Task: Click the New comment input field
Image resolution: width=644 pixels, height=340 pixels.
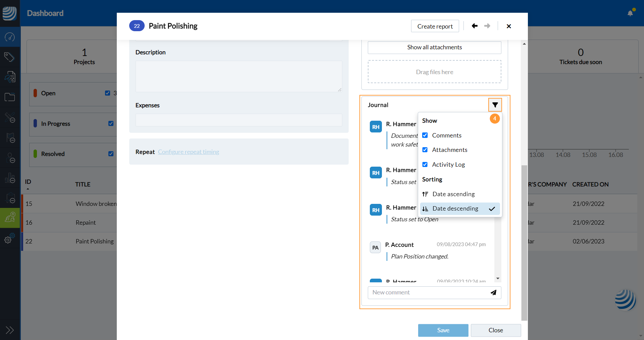Action: 428,292
